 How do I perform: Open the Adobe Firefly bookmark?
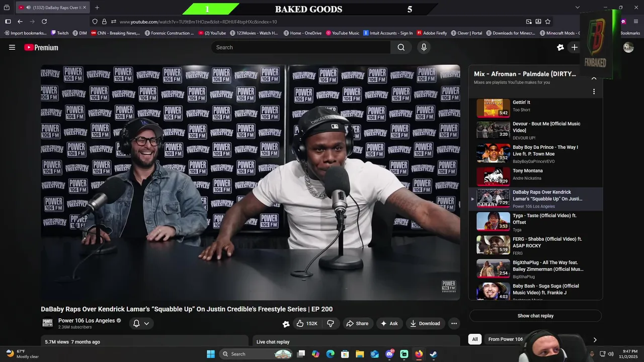432,33
